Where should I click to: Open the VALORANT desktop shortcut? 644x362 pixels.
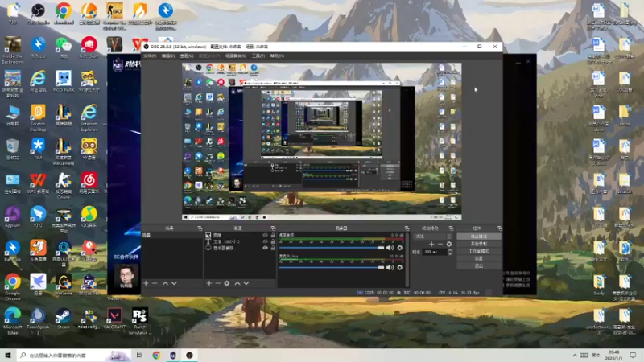[114, 319]
